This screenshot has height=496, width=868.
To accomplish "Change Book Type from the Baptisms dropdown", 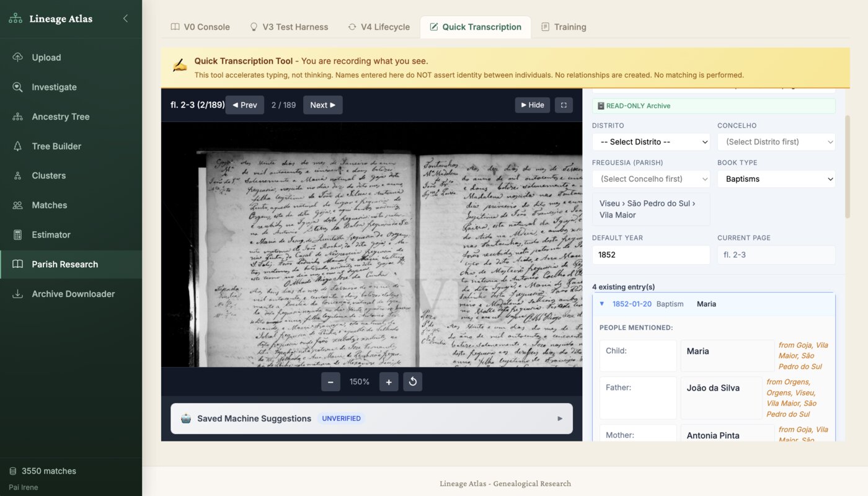I will [776, 179].
